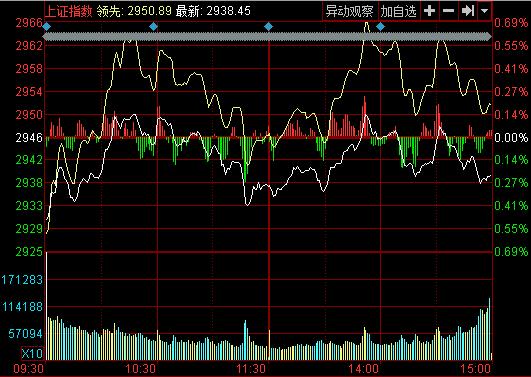The image size is (531, 377).
Task: Click the gray horizontal slider bar
Action: click(268, 37)
